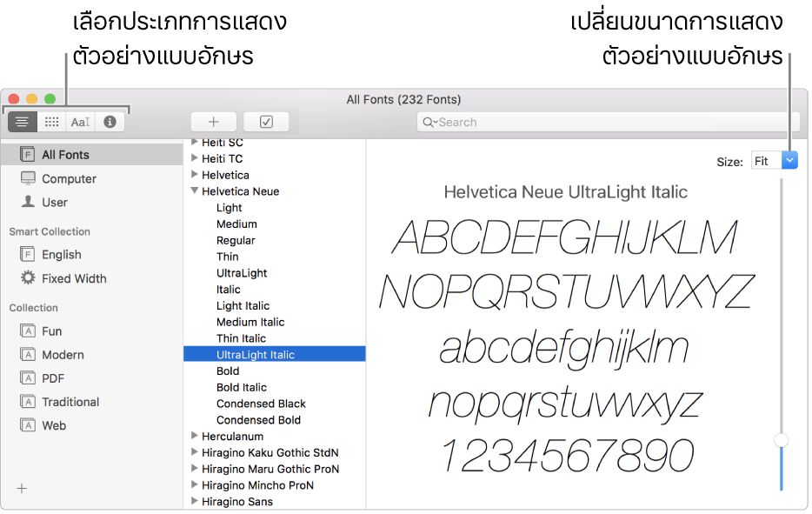Switch to Sample list view icon
Screen dimensions: 812x514
(x=22, y=123)
